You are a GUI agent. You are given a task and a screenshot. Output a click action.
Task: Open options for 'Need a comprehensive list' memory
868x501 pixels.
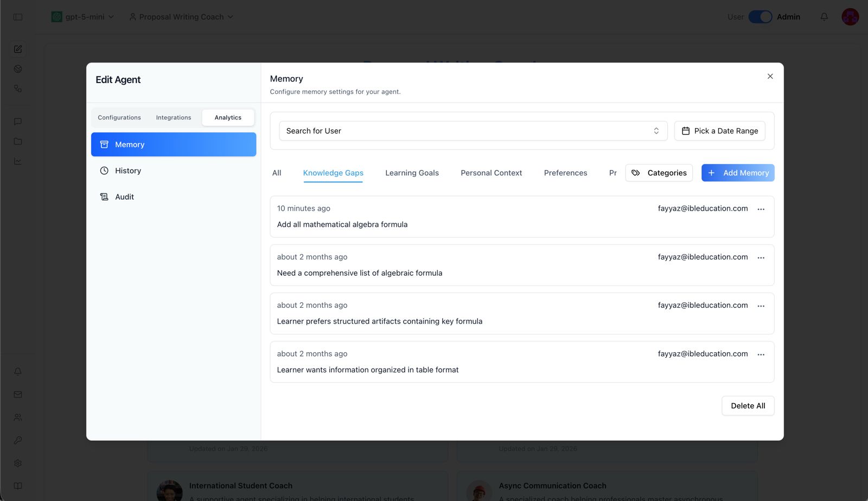pos(761,258)
